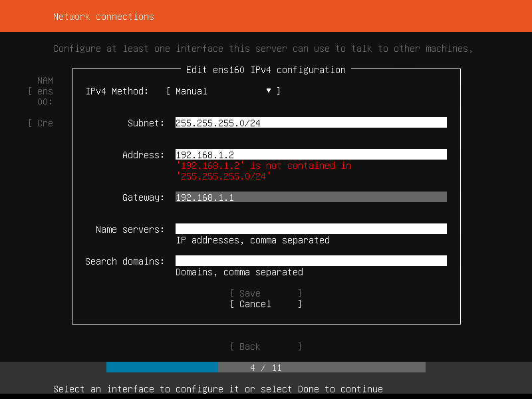Click the empty Name servers field

coord(309,228)
